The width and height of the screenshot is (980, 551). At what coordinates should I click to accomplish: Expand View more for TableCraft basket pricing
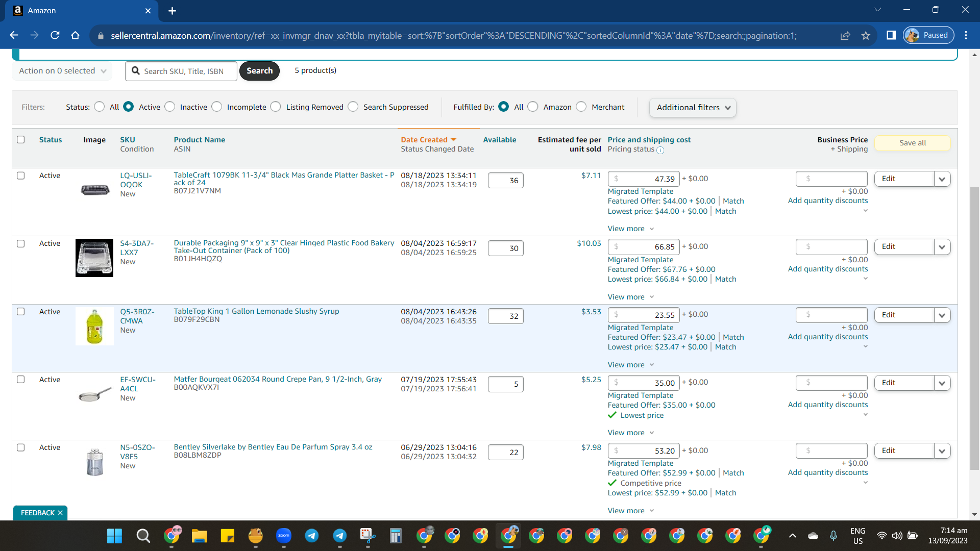pos(631,229)
